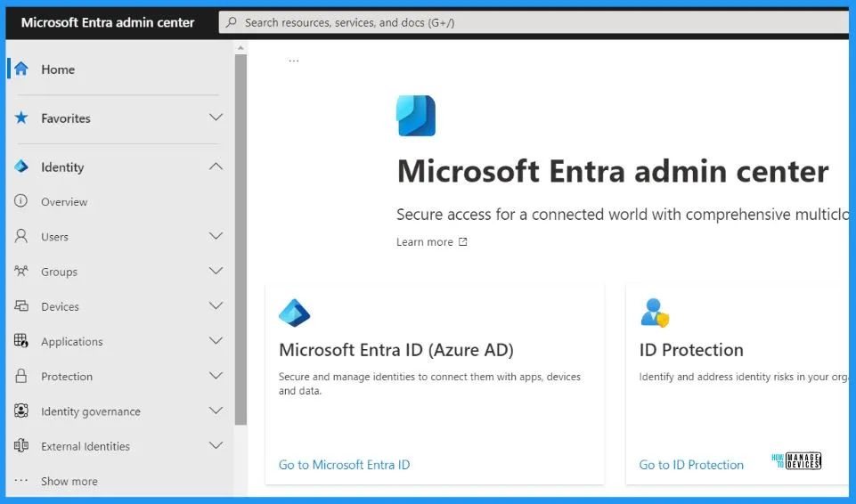Click the search magnifier icon
The image size is (856, 504).
point(232,22)
